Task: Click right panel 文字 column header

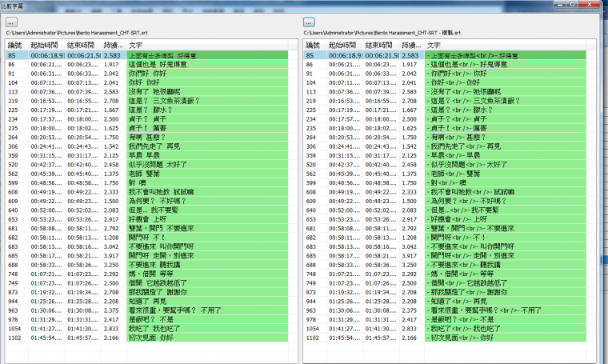Action: [x=506, y=45]
